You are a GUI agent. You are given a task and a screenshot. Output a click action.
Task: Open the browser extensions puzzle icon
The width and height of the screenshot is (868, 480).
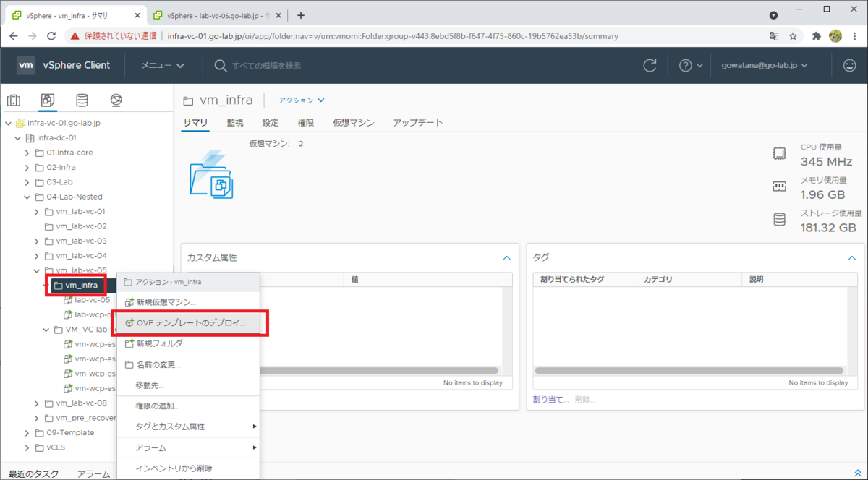817,35
